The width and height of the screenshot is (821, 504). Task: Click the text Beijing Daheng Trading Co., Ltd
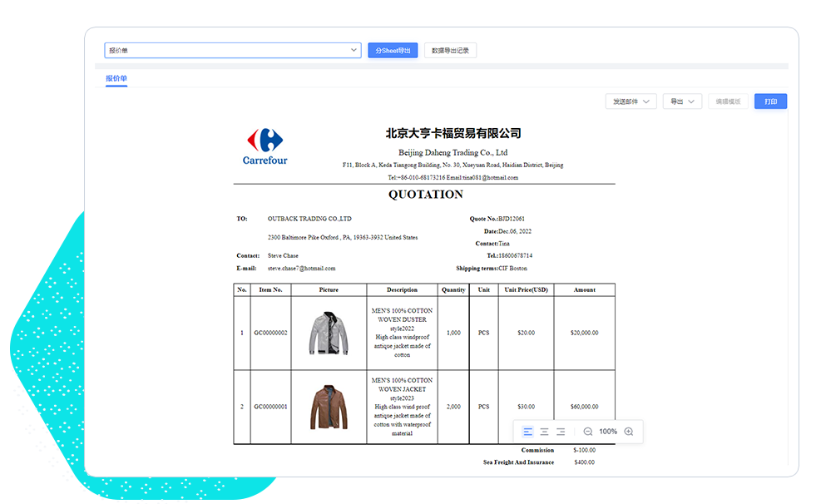[x=453, y=153]
